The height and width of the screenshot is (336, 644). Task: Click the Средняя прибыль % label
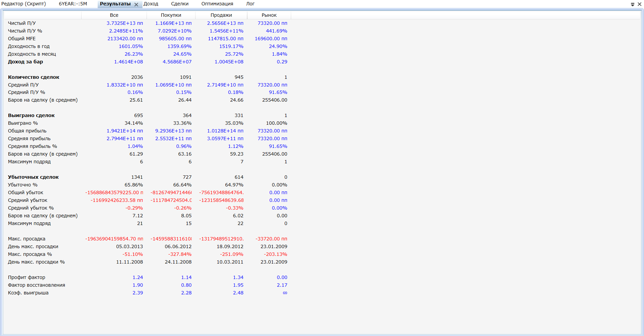(x=33, y=146)
